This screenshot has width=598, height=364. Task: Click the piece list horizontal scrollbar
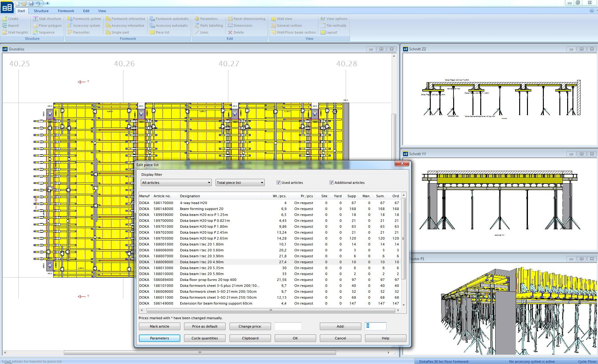(x=270, y=310)
